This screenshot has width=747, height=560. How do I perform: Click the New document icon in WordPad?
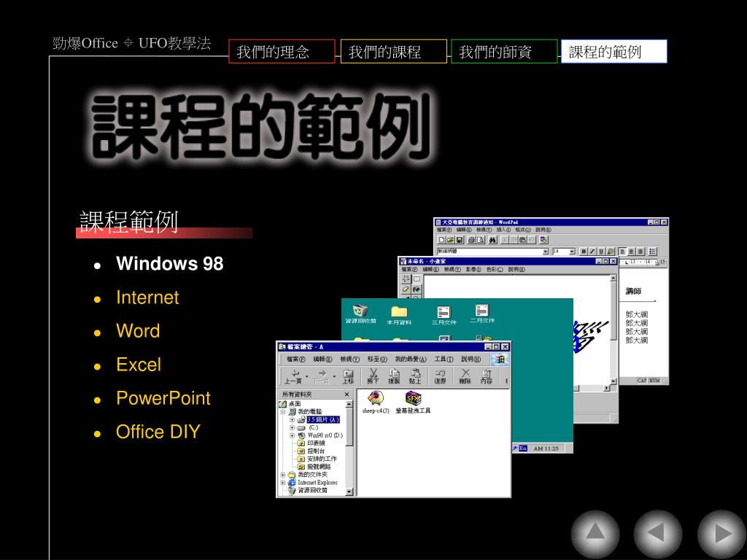coord(441,239)
